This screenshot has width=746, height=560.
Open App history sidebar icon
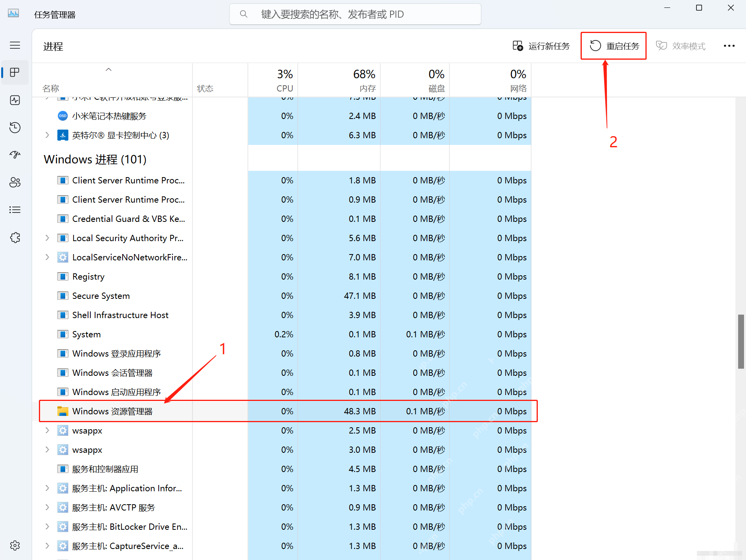tap(15, 128)
